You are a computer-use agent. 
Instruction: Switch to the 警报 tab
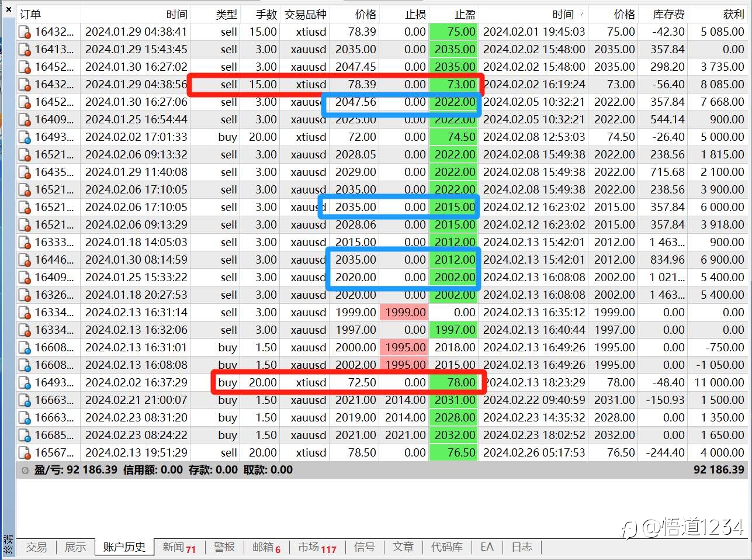224,547
